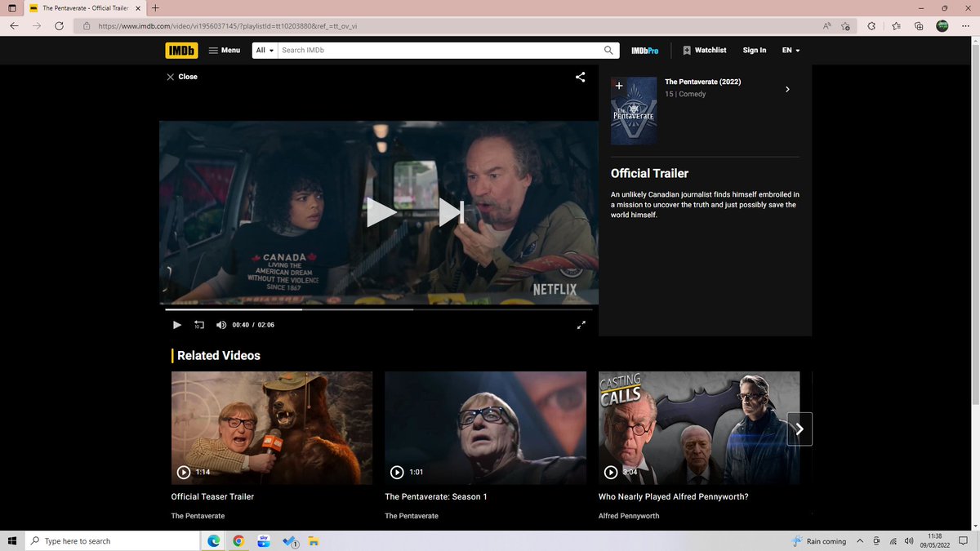Open IMDbPro link

(x=645, y=51)
